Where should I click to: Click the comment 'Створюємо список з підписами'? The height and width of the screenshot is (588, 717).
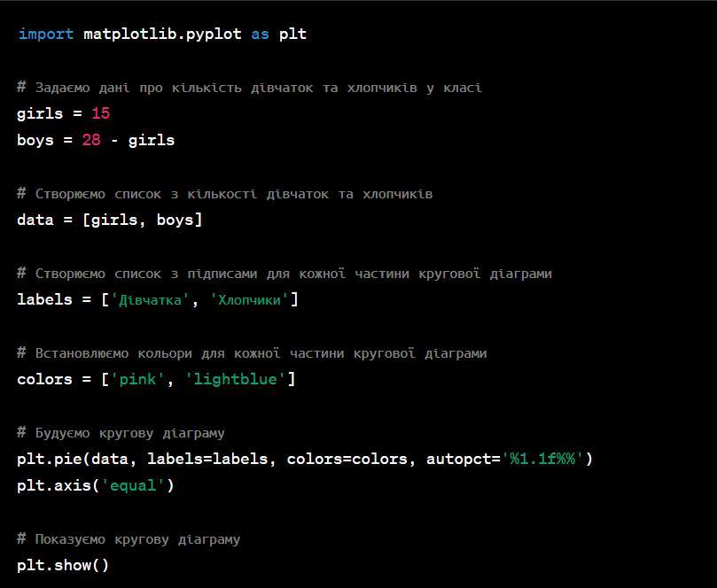(284, 274)
